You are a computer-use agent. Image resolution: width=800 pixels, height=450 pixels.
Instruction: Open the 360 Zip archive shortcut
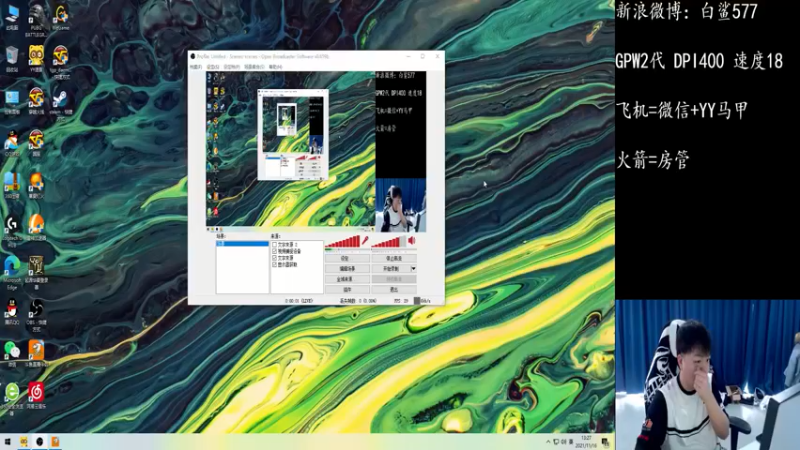coord(12,185)
